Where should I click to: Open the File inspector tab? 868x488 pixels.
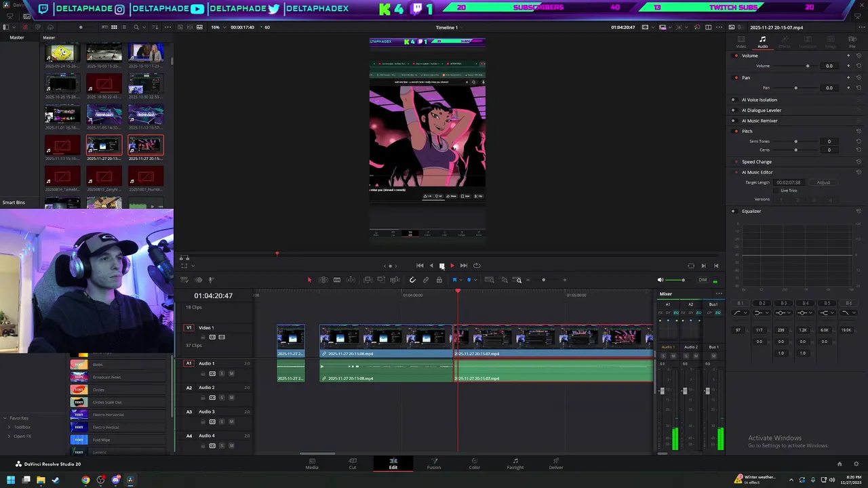pos(852,42)
